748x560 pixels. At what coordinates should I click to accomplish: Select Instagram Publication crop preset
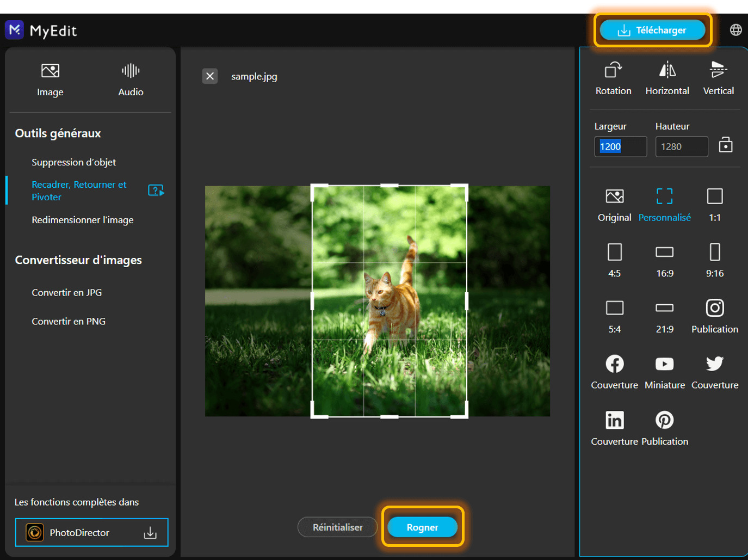(714, 309)
